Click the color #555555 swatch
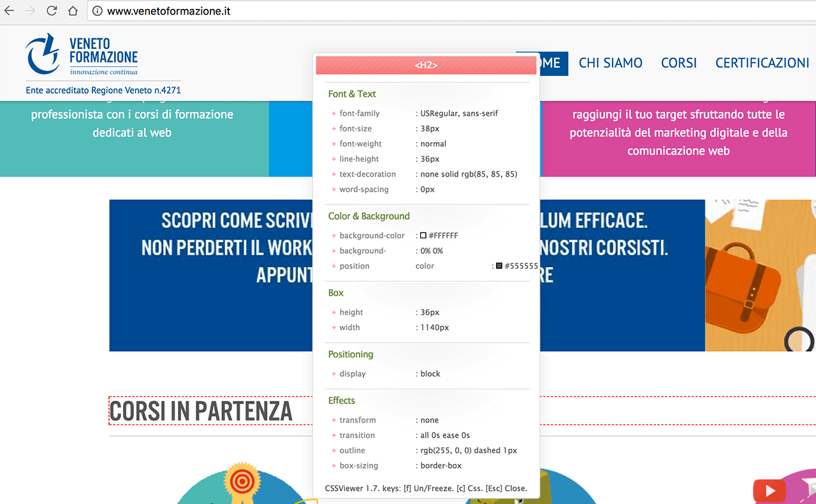Viewport: 816px width, 504px height. 499,266
